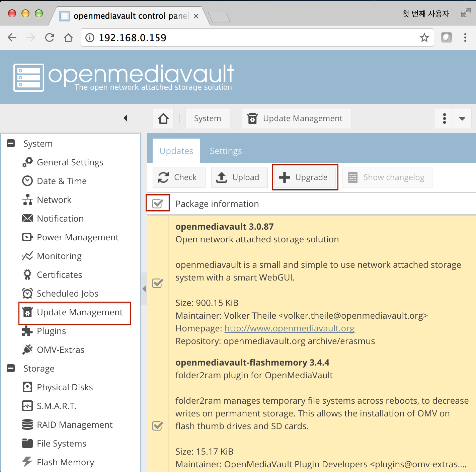The height and width of the screenshot is (472, 476).
Task: Click the splitter collapse arrow beside sidebar
Action: (144, 289)
